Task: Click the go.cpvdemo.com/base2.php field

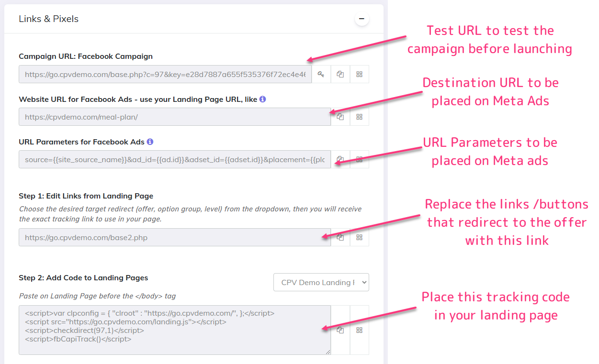Action: coord(175,237)
